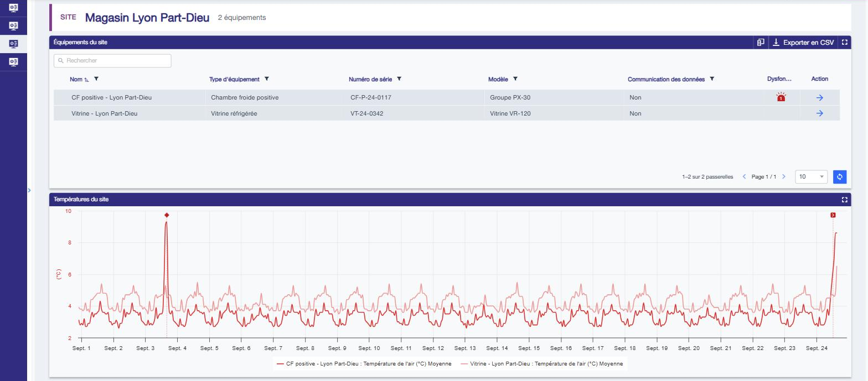Export the equipment table to CSV
The height and width of the screenshot is (381, 868).
[x=803, y=43]
